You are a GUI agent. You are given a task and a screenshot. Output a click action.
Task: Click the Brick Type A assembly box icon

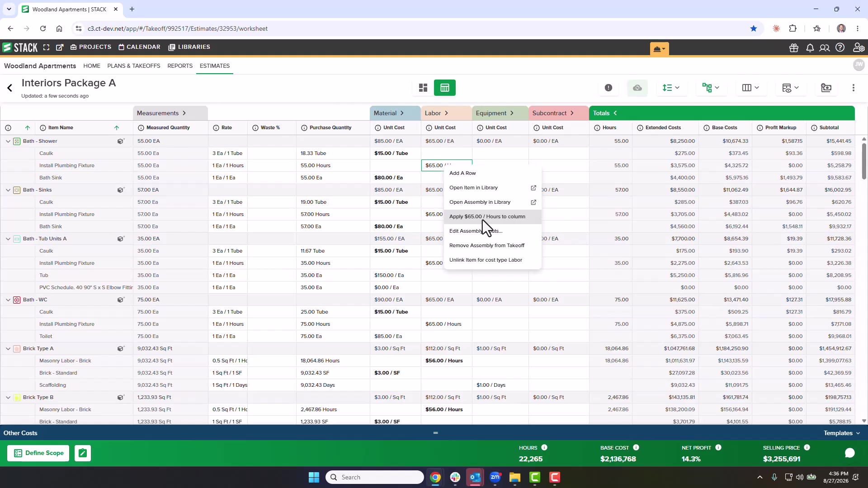point(121,348)
